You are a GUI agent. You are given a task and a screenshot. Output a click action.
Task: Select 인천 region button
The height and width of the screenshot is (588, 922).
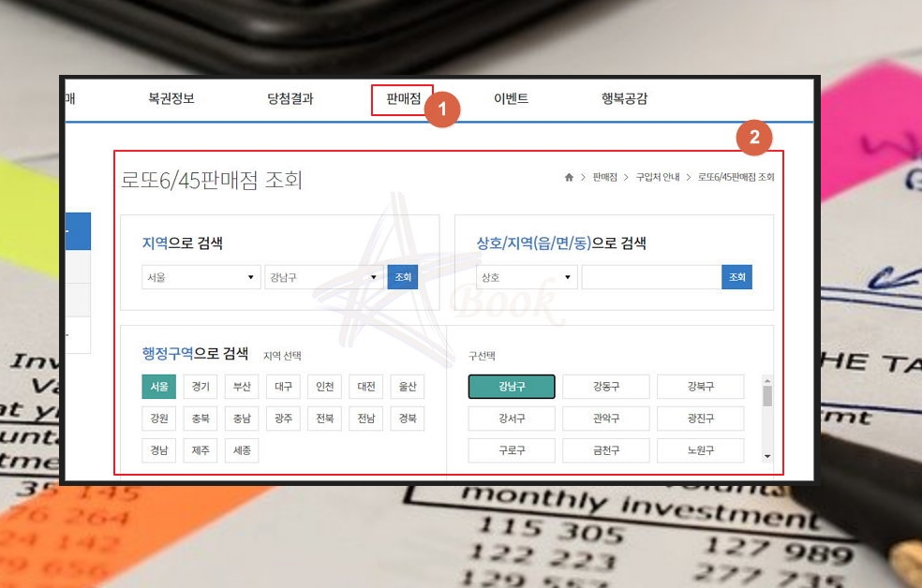pyautogui.click(x=324, y=387)
